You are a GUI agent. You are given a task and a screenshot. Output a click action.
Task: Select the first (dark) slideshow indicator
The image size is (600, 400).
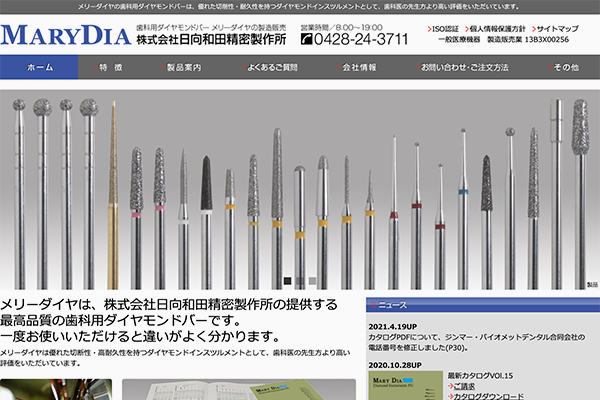287,281
